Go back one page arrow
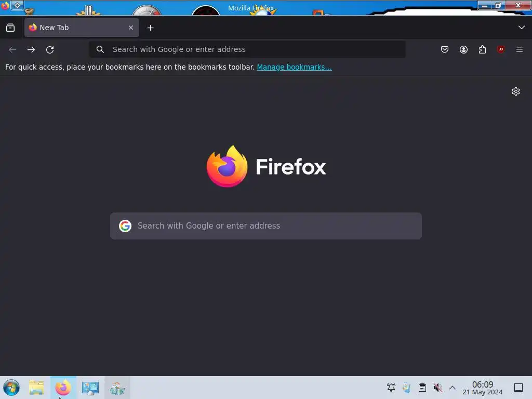This screenshot has width=532, height=399. [x=12, y=49]
